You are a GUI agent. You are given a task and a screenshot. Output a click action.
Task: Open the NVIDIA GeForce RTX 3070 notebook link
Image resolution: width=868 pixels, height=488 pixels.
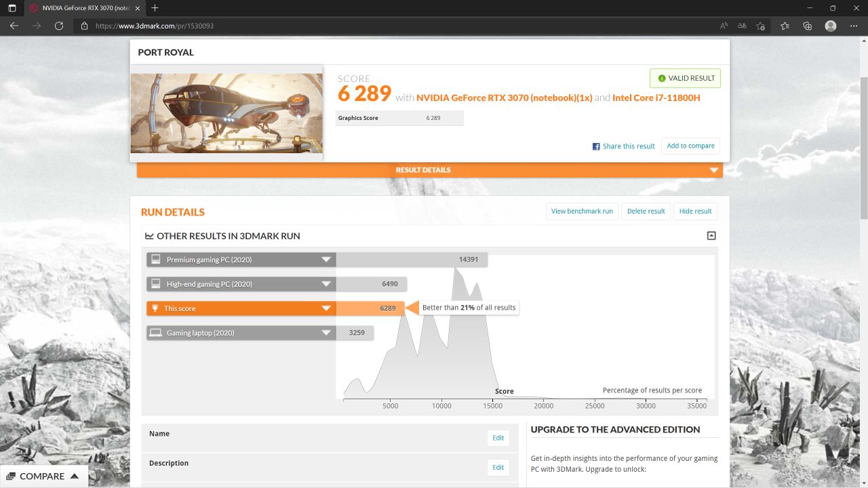pos(505,98)
